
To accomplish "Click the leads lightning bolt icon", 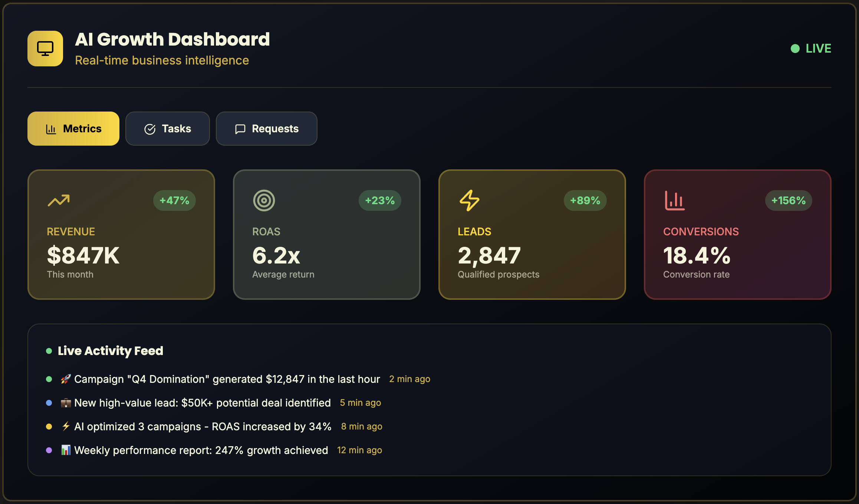I will point(469,200).
